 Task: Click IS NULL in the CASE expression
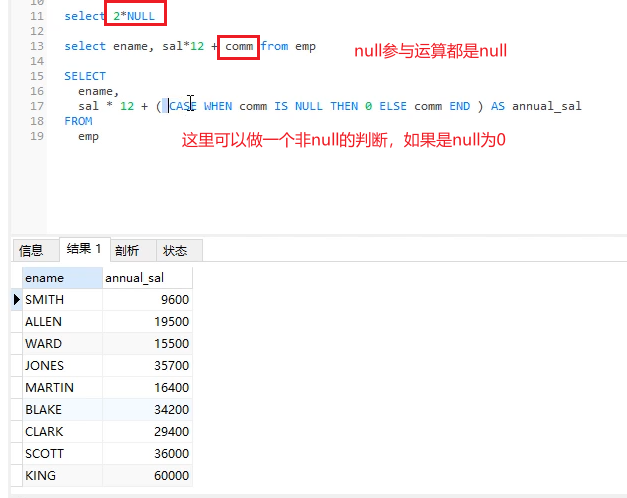298,106
